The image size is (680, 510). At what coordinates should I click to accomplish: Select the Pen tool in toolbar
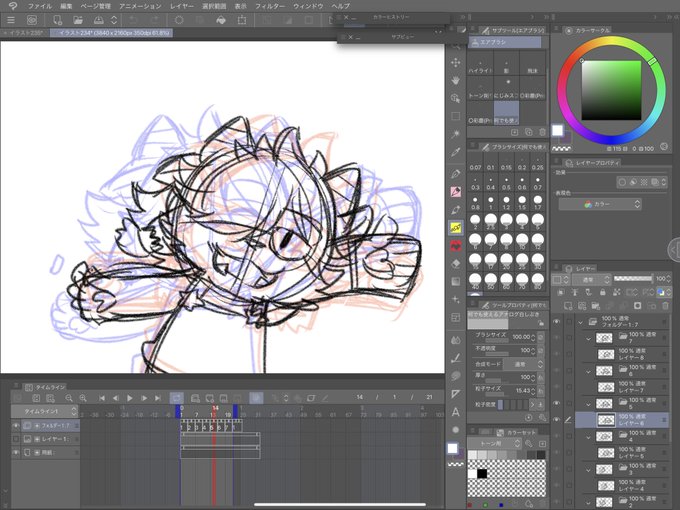click(455, 174)
